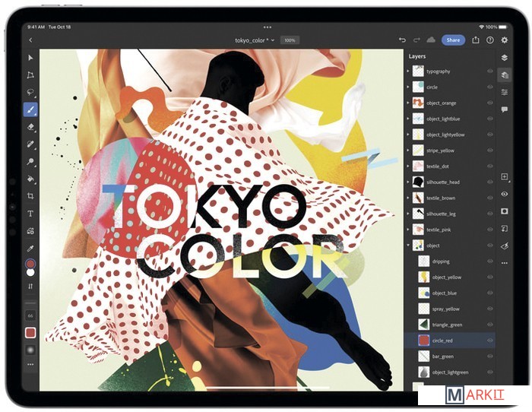The width and height of the screenshot is (532, 412).
Task: Pick the Paint Bucket fill tool
Action: pos(31,179)
